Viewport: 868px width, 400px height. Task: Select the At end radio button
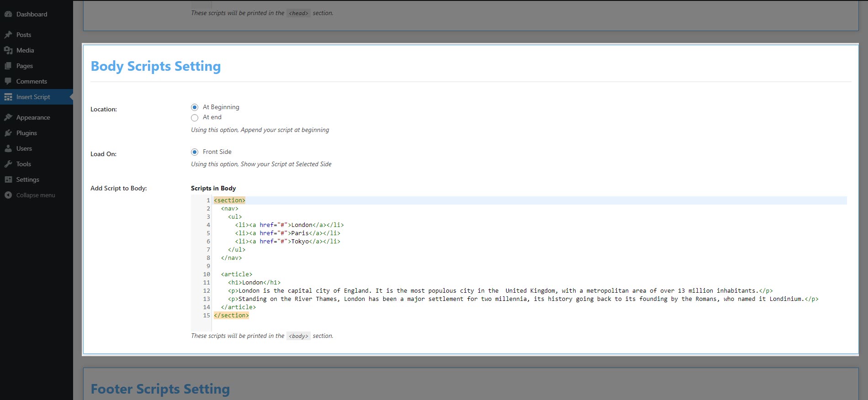(195, 117)
